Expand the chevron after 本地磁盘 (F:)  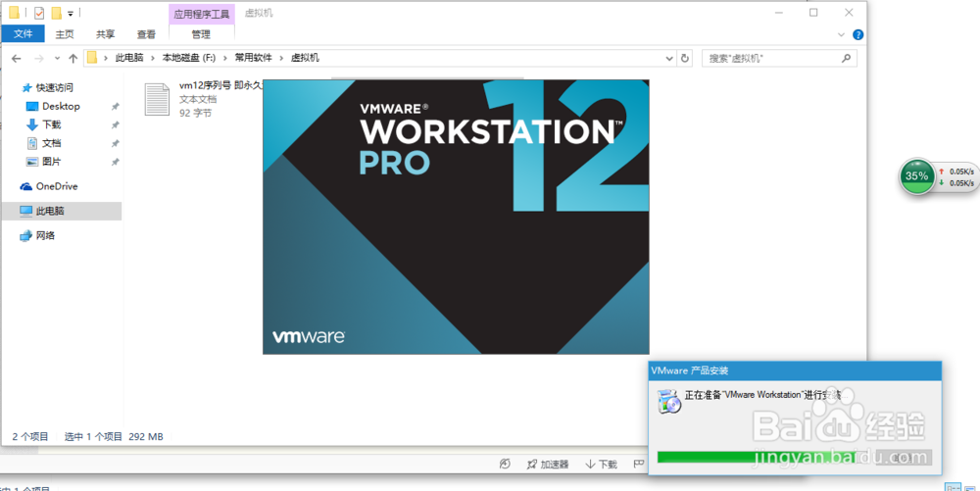coord(225,58)
